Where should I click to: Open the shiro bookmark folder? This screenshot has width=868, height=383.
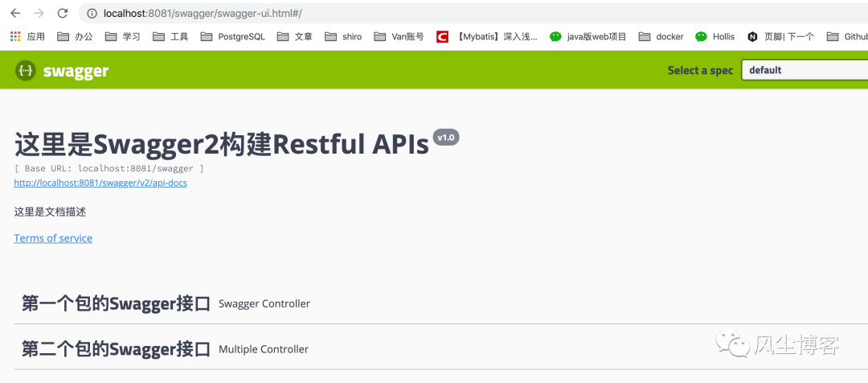pyautogui.click(x=343, y=36)
